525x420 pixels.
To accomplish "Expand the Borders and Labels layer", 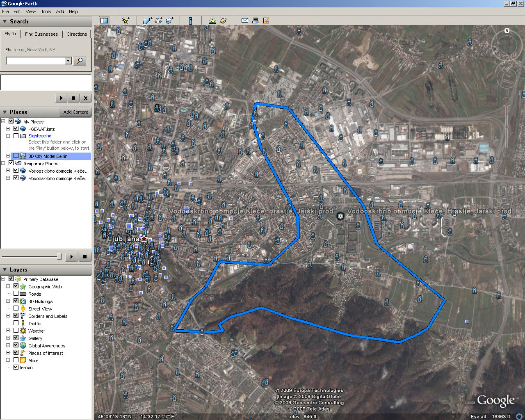I will 8,316.
